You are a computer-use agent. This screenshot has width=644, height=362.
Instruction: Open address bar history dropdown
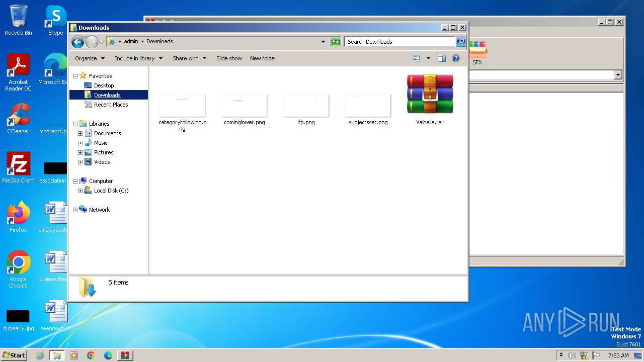point(323,42)
